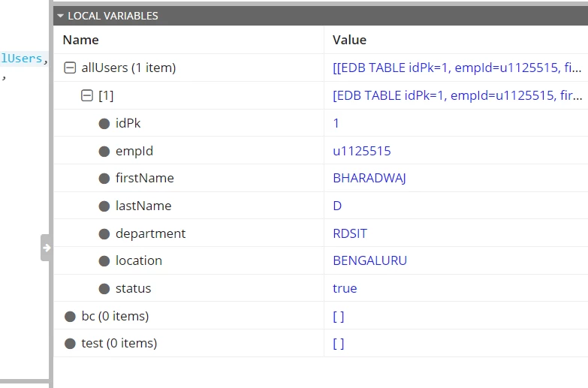Click the value BHARADWAJ
Image resolution: width=588 pixels, height=388 pixels.
tap(369, 178)
